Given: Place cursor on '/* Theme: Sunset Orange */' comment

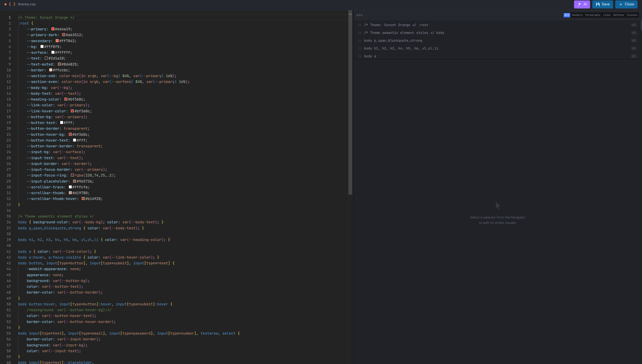Looking at the screenshot, I should [x=46, y=18].
